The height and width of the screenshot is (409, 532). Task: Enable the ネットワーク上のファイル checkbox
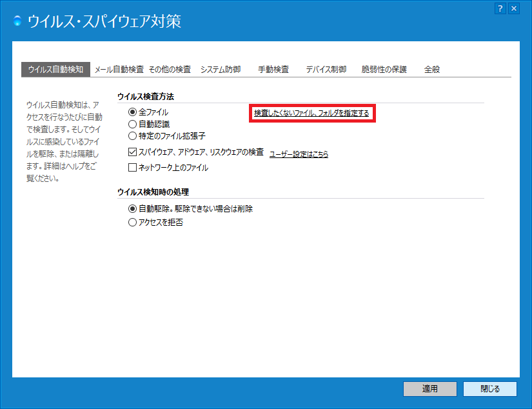tap(132, 168)
